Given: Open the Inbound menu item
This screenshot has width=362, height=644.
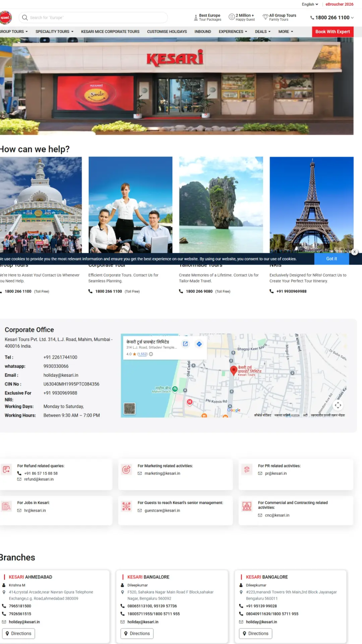Looking at the screenshot, I should pyautogui.click(x=203, y=32).
